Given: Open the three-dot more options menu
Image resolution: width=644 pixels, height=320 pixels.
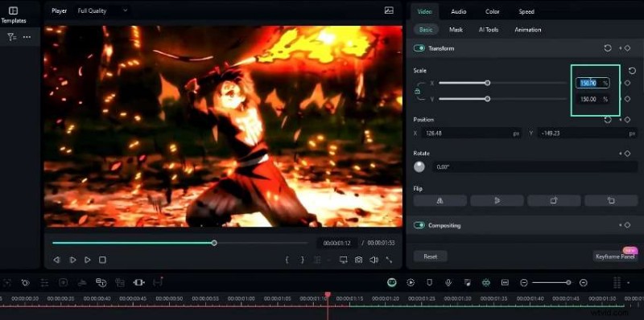Looking at the screenshot, I should (x=27, y=37).
